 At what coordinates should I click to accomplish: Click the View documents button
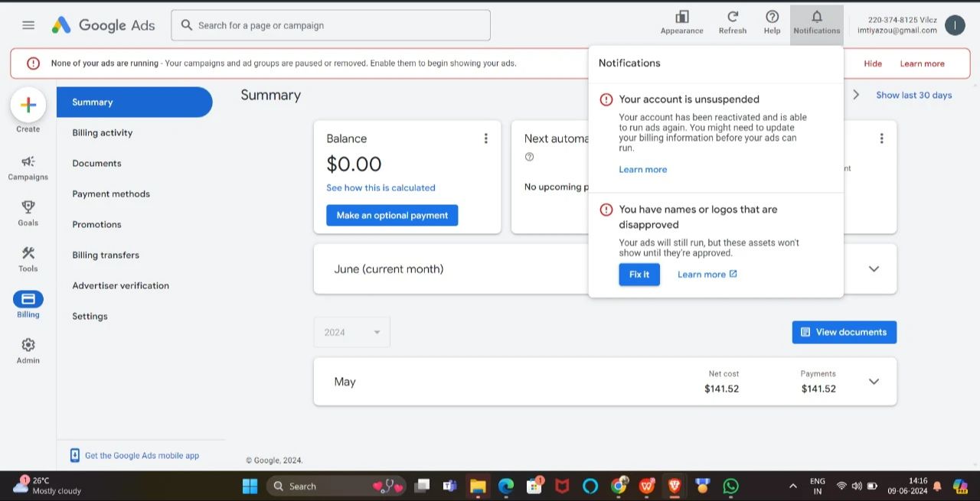[x=844, y=332]
